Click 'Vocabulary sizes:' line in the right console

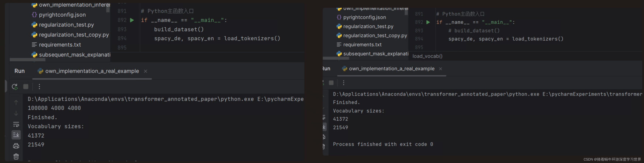click(x=359, y=111)
